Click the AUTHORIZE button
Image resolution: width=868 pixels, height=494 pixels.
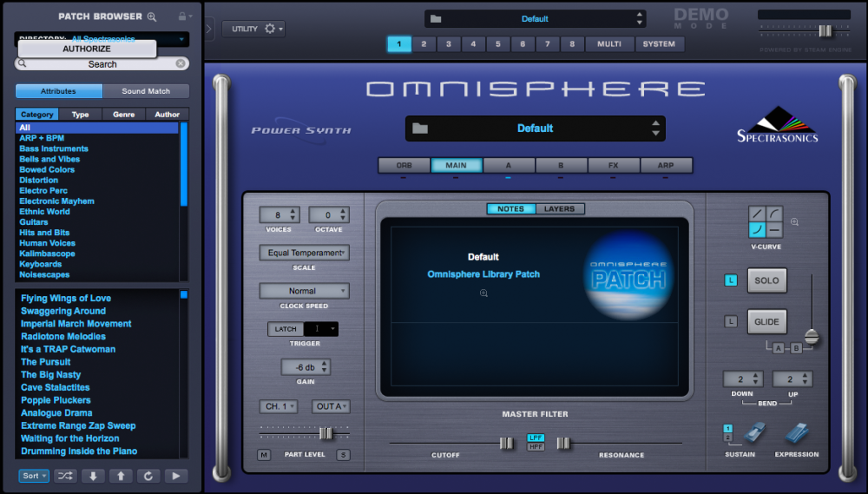87,49
